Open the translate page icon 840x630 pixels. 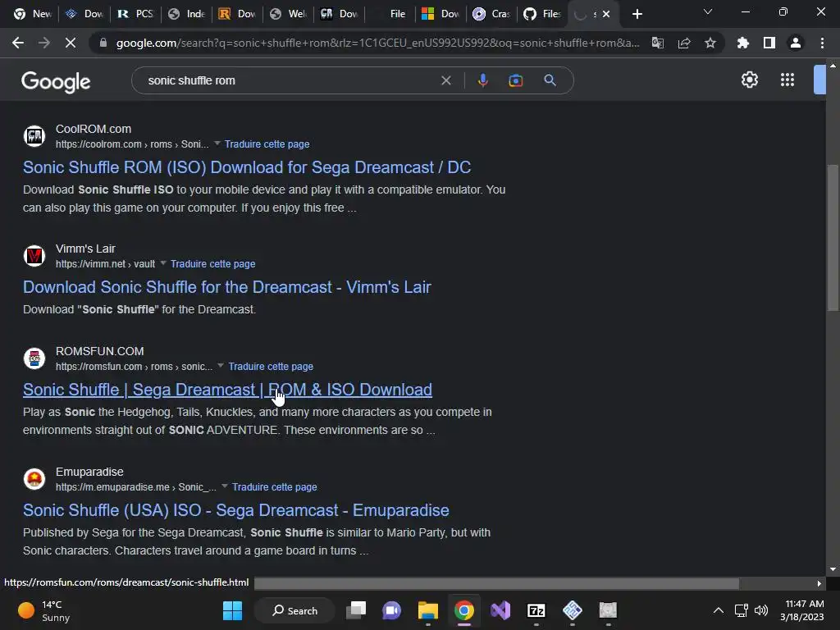(657, 43)
